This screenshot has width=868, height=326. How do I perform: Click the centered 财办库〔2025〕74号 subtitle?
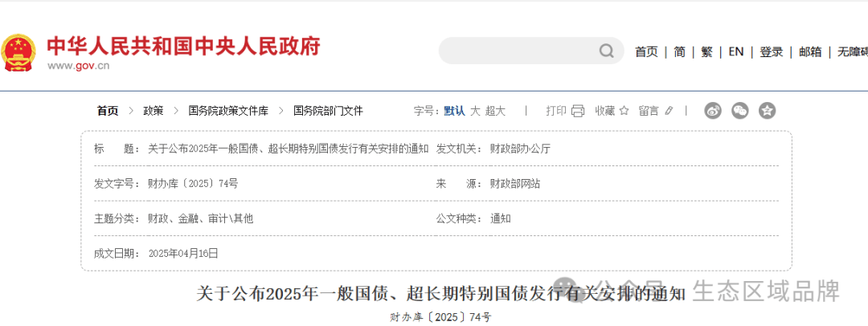[x=440, y=317]
